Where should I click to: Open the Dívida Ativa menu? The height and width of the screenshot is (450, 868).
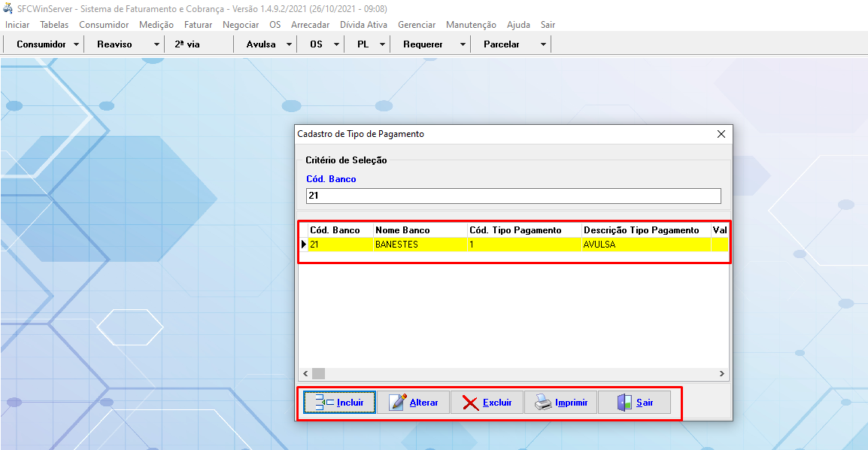point(363,25)
